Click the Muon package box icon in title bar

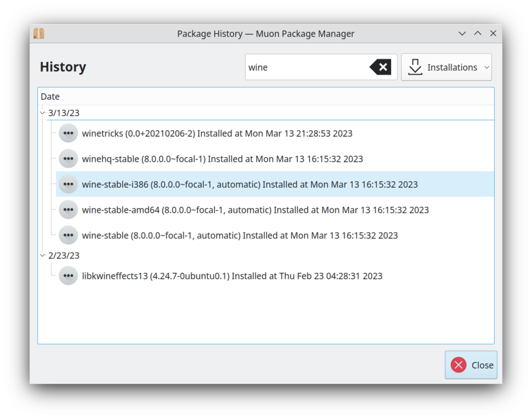39,34
